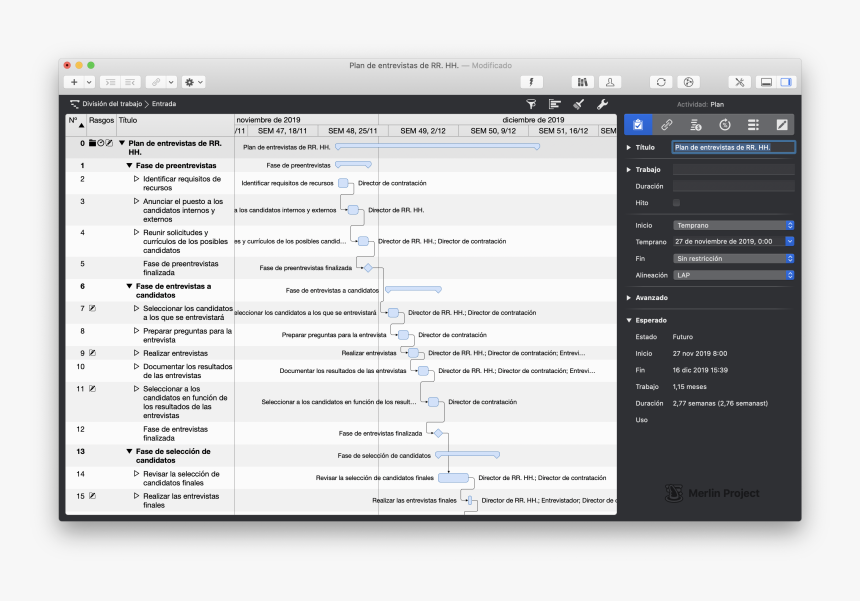The image size is (860, 601).
Task: Open the Temprano date picker arrow
Action: coord(790,241)
